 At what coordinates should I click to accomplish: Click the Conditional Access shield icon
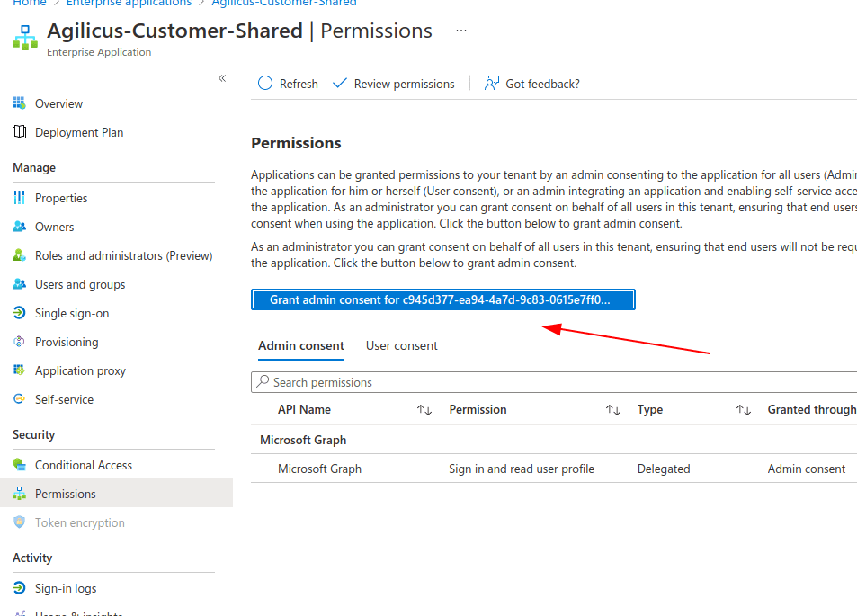[x=19, y=465]
